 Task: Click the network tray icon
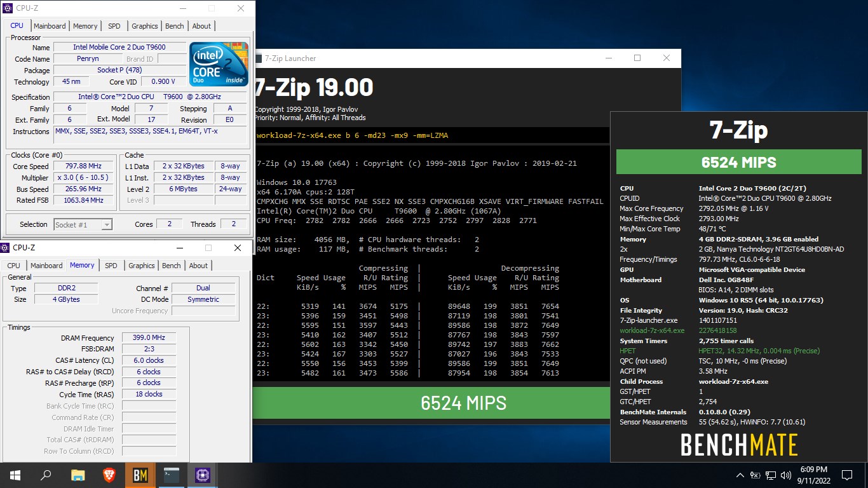(x=770, y=475)
